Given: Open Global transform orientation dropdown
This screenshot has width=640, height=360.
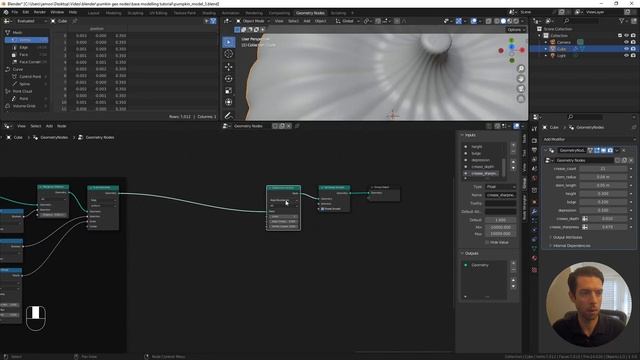Looking at the screenshot, I should click(348, 21).
